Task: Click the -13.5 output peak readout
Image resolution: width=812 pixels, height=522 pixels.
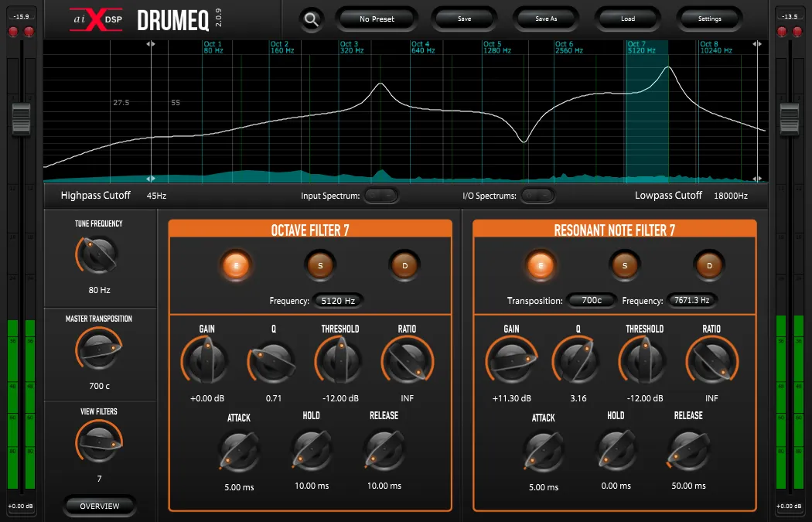Action: tap(790, 16)
